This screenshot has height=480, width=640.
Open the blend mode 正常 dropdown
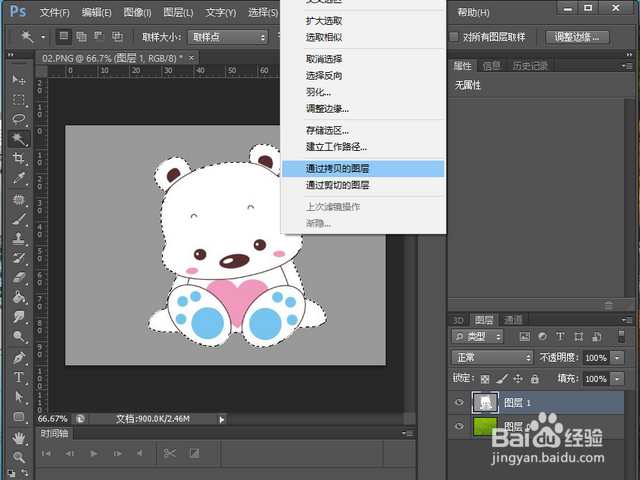492,358
